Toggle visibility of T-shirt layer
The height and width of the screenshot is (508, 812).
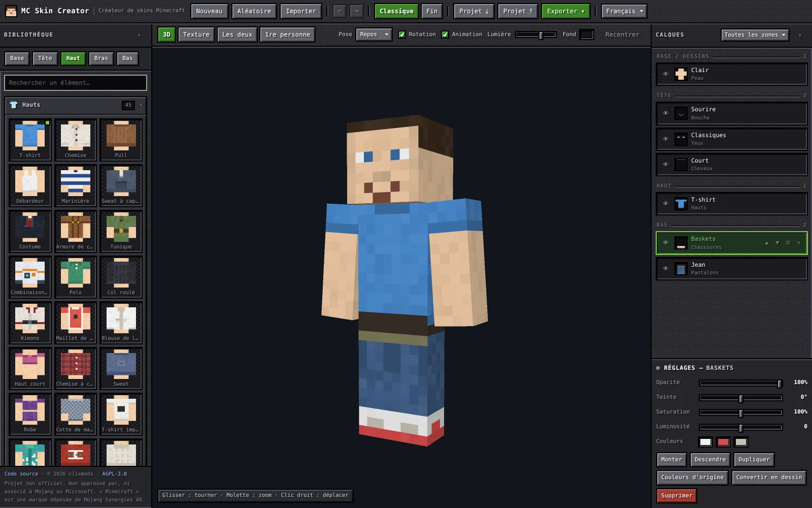coord(665,204)
